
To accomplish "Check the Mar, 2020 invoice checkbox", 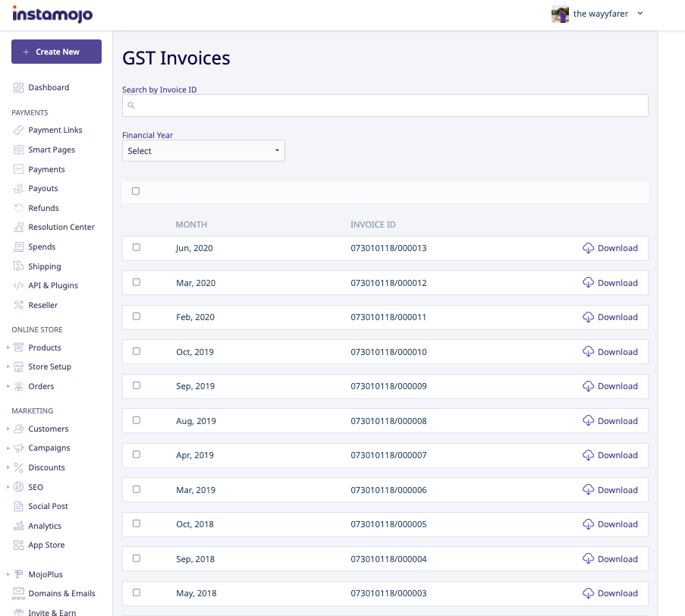I will 137,282.
